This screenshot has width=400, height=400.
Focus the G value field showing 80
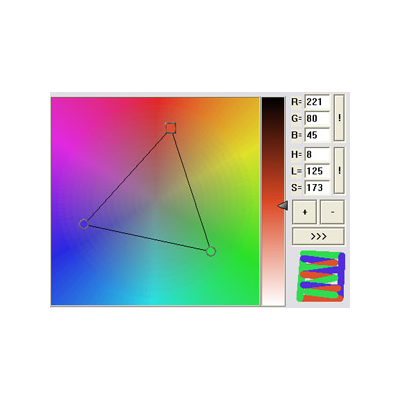click(317, 118)
